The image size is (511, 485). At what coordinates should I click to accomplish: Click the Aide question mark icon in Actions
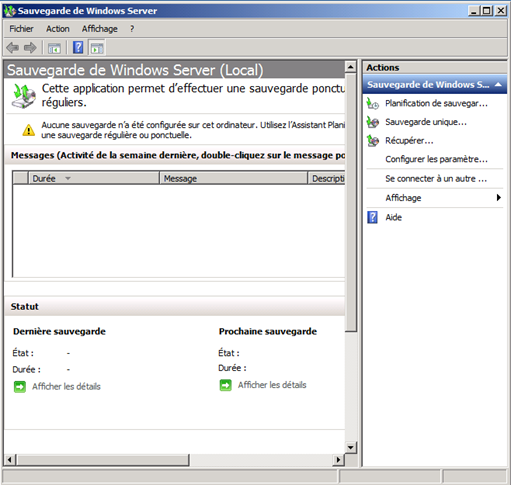(x=372, y=217)
